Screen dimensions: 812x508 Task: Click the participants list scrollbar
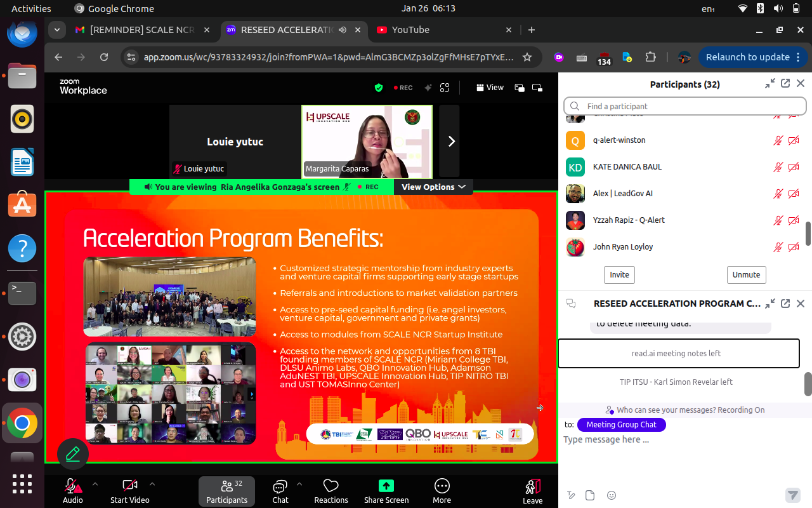point(808,232)
